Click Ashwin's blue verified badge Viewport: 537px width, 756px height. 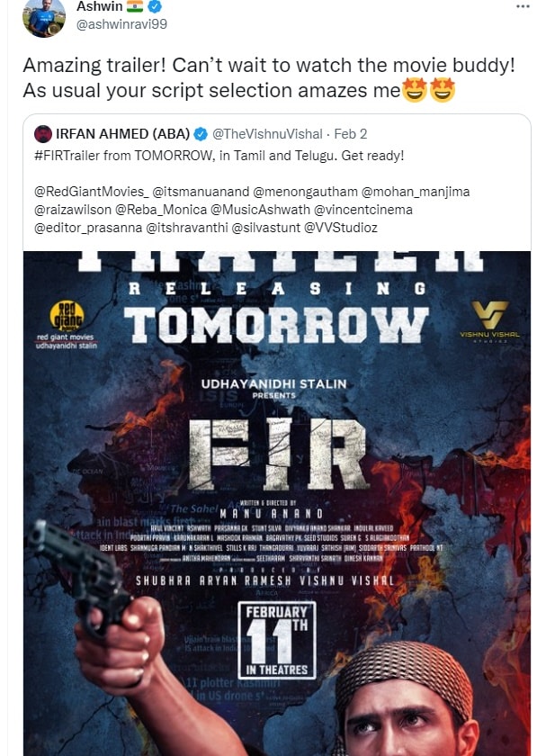pyautogui.click(x=155, y=6)
